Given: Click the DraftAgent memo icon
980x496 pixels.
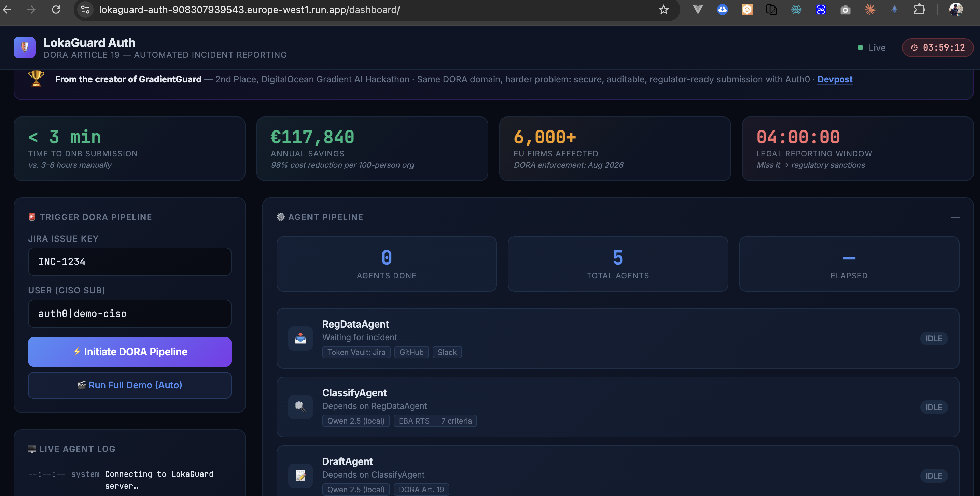Looking at the screenshot, I should (300, 475).
